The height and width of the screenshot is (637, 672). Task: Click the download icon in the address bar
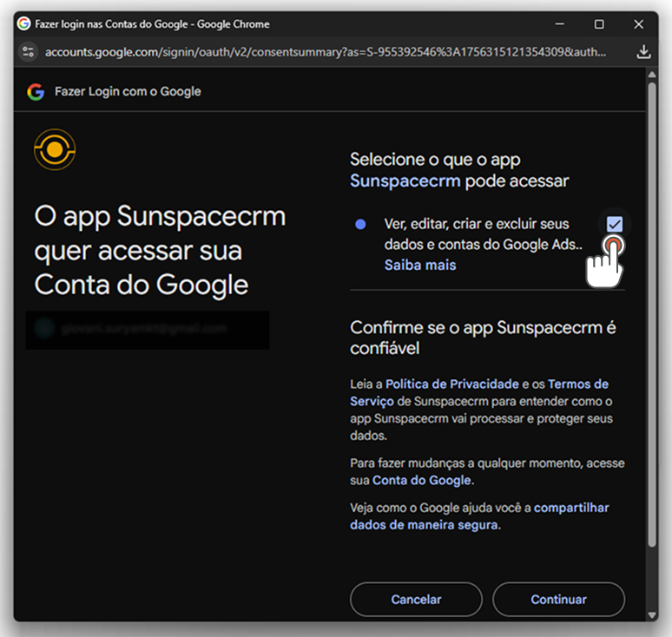tap(643, 52)
